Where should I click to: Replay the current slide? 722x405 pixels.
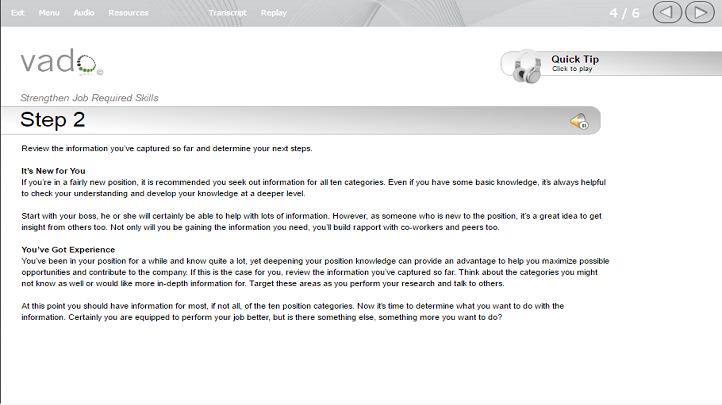pos(274,13)
